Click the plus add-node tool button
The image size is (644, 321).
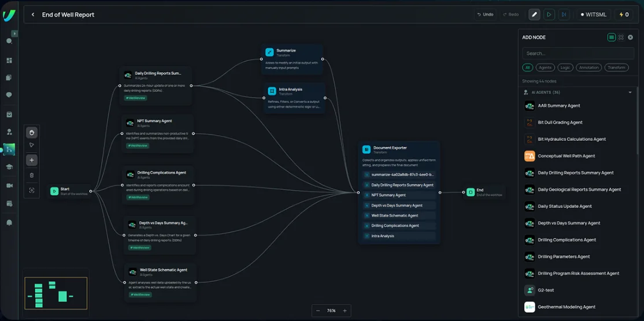(32, 160)
